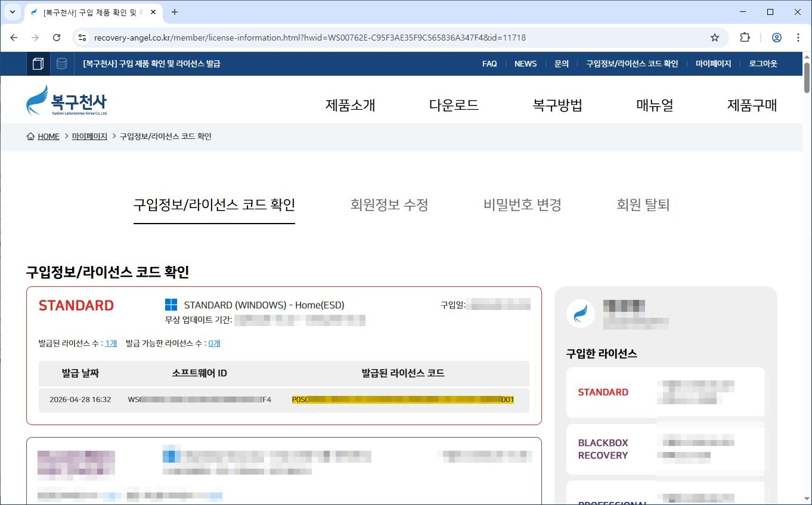Click the issue date 2026-04-28 16:32
The width and height of the screenshot is (812, 505).
(80, 399)
